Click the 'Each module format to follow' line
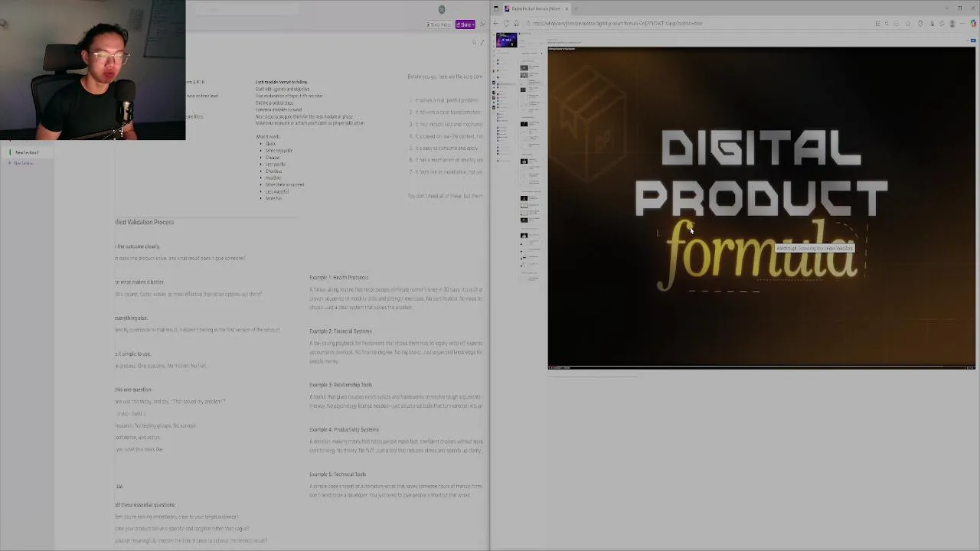 [x=281, y=82]
